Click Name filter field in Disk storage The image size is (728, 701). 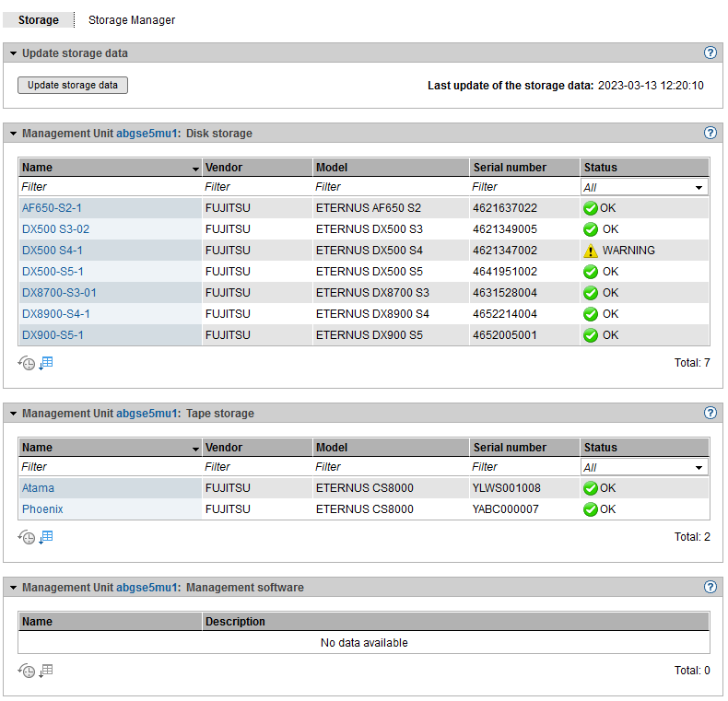pos(110,187)
